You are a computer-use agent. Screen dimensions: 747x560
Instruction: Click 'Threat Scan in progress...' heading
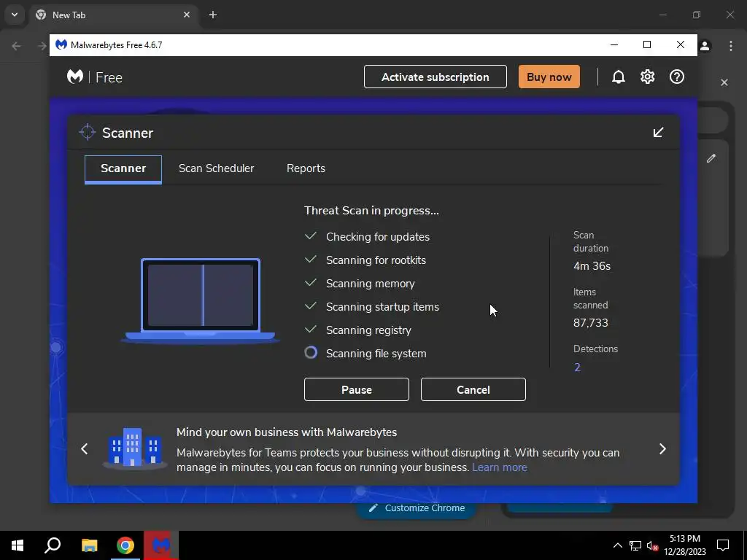(x=371, y=211)
